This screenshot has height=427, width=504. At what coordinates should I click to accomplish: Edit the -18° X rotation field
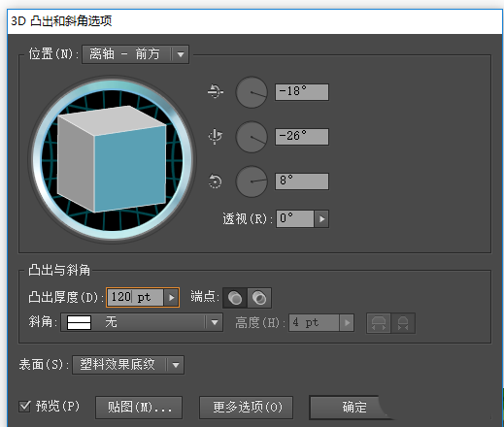[x=302, y=92]
